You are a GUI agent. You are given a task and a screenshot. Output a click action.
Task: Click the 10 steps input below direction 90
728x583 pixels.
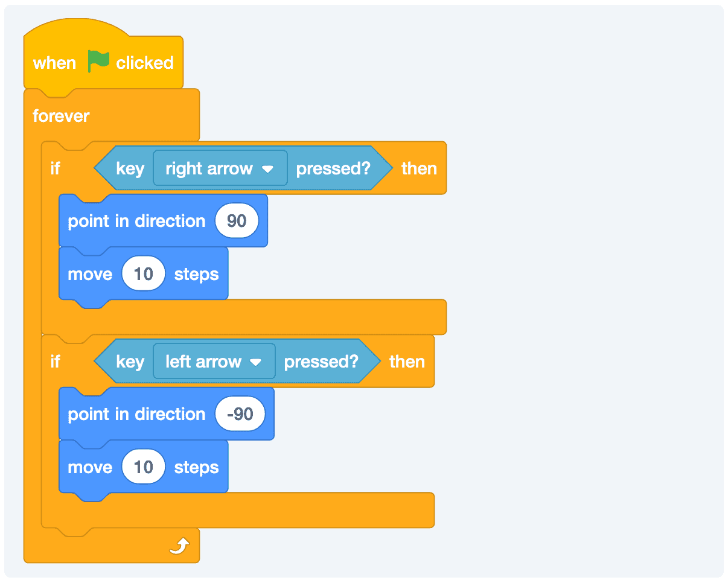click(x=144, y=274)
